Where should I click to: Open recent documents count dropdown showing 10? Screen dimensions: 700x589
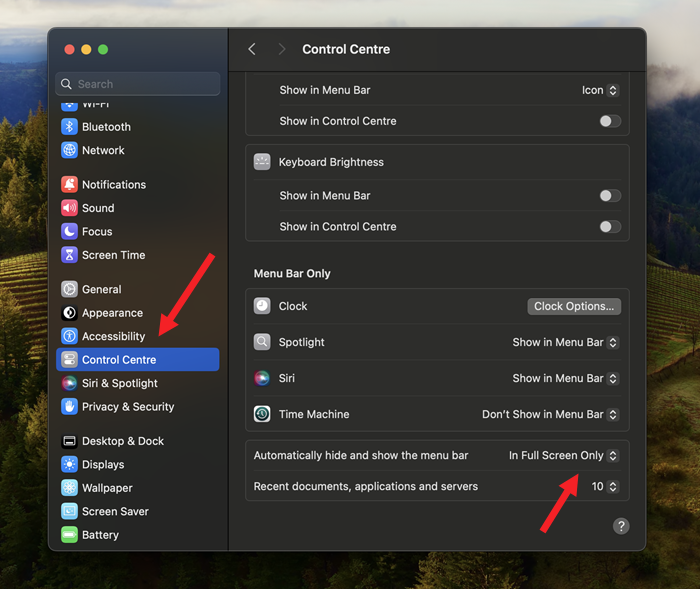point(604,486)
